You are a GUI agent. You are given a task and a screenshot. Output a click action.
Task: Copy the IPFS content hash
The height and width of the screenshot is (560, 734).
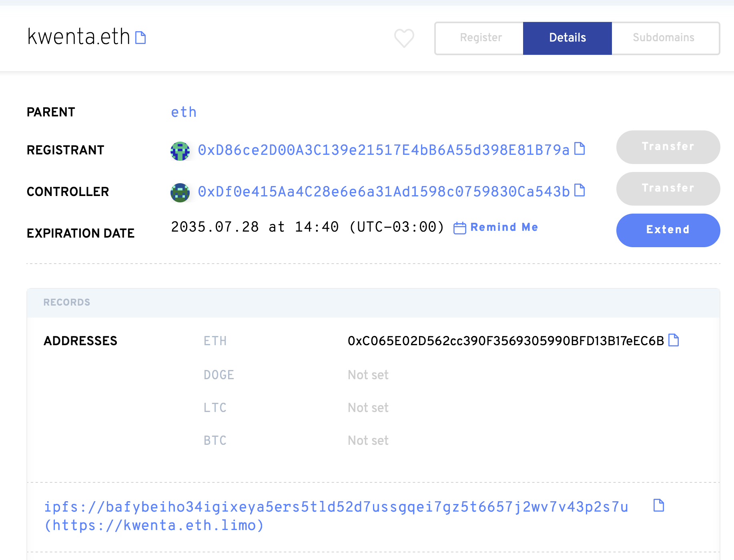pyautogui.click(x=658, y=506)
